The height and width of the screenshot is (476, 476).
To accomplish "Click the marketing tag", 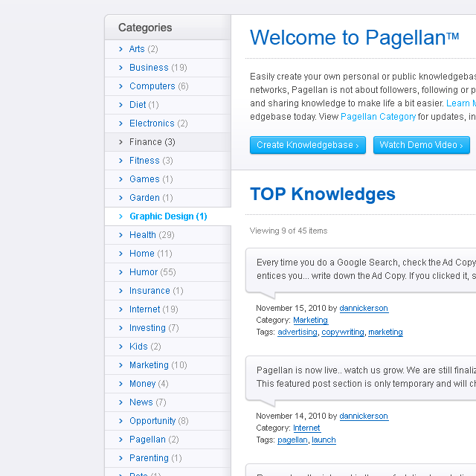I will pos(385,332).
